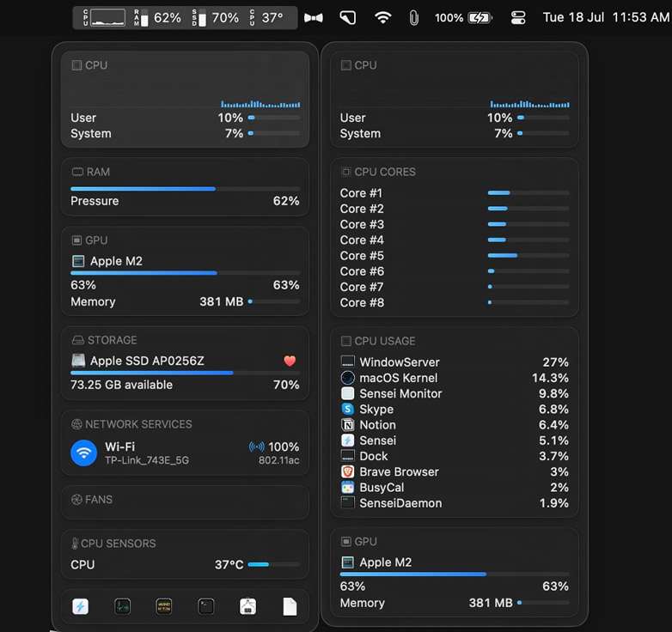
Task: Click the Wi-Fi network TP-Link_743E_5G
Action: tap(147, 460)
